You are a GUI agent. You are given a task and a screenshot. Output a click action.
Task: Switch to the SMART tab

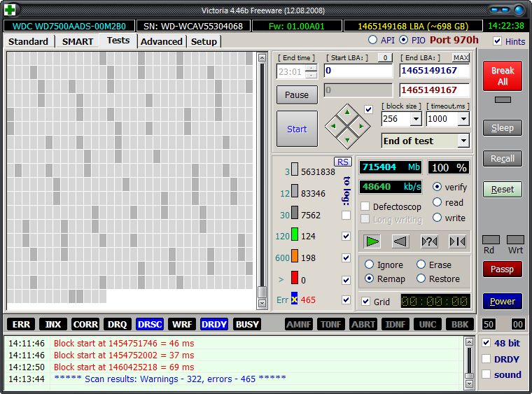coord(77,41)
